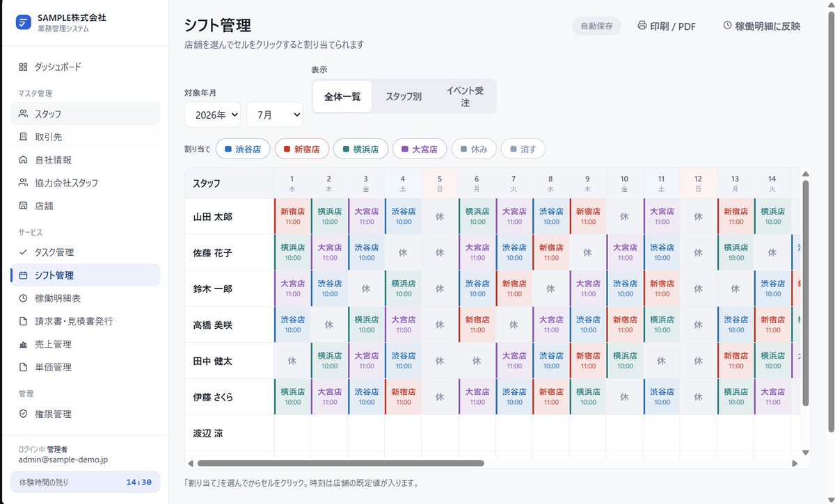Viewport: 835px width, 504px height.
Task: Switch to the 全体一覧 view tab
Action: (342, 97)
